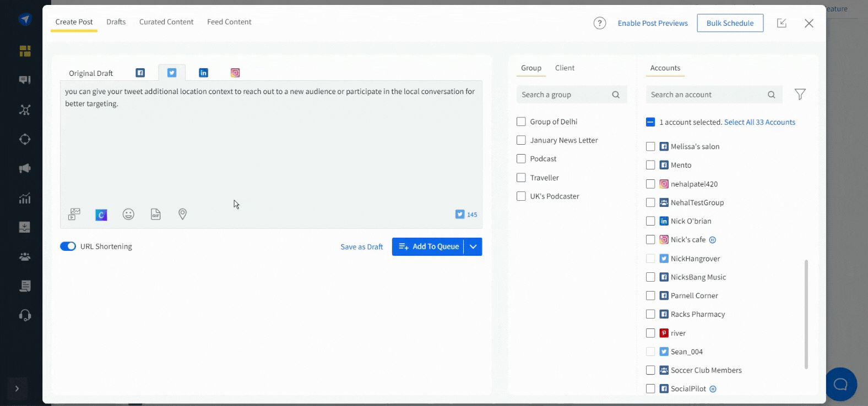Click the add media icon
The width and height of the screenshot is (868, 406).
coord(74,215)
